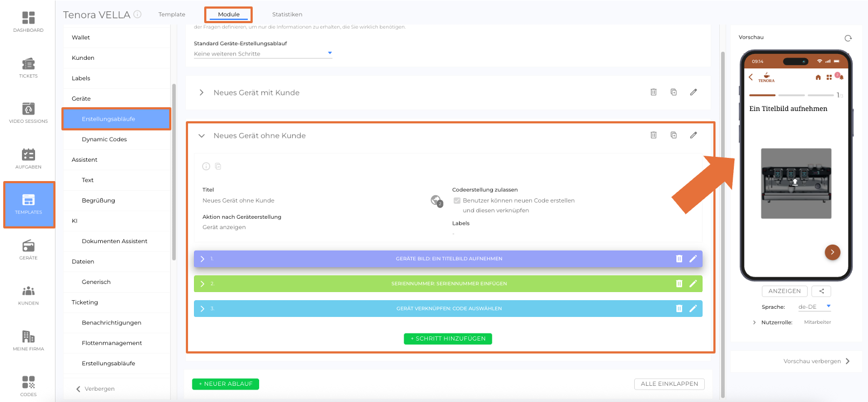
Task: Expand the 'Neues Gerät mit Kunde' section
Action: pos(202,93)
